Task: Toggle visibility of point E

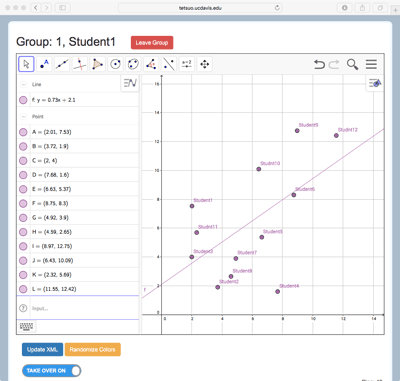Action: coord(23,189)
